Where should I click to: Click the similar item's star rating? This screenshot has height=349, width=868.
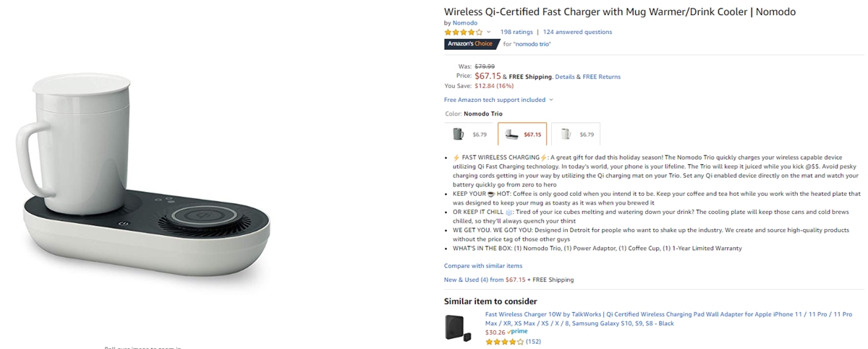[504, 341]
